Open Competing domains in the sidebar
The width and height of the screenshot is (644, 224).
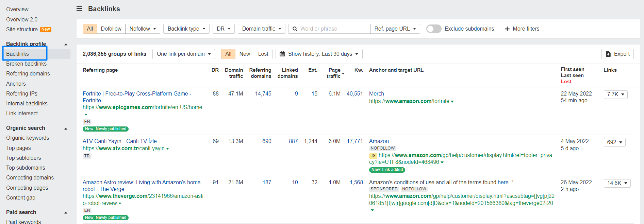pos(30,177)
